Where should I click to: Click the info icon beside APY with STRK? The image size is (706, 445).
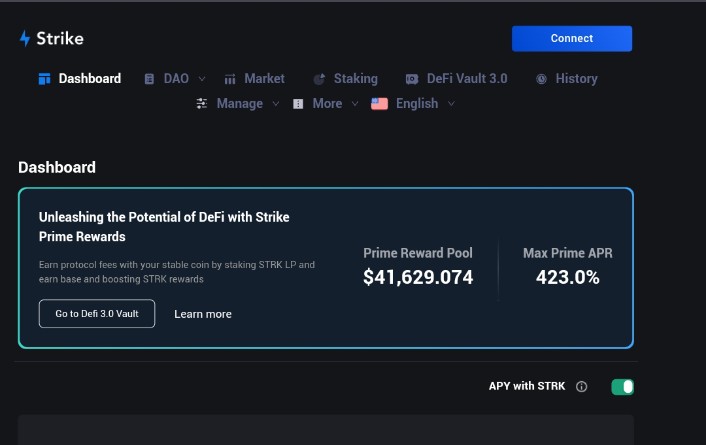581,386
